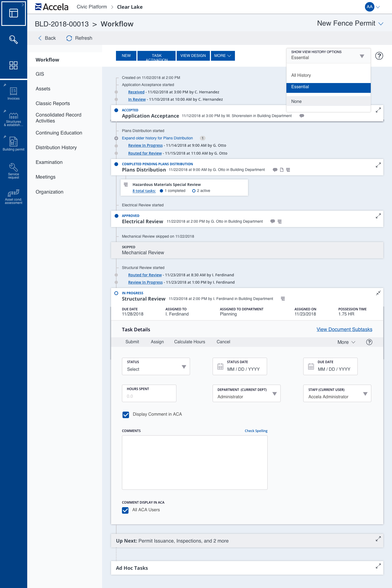Uncheck the All ACA Users checkbox
The width and height of the screenshot is (392, 588).
point(125,510)
